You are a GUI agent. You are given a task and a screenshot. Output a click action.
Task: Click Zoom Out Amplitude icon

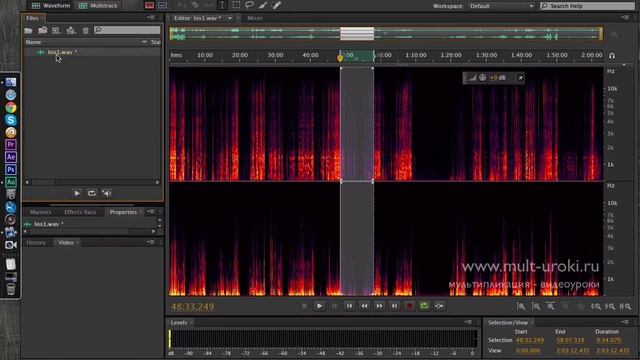pos(536,306)
